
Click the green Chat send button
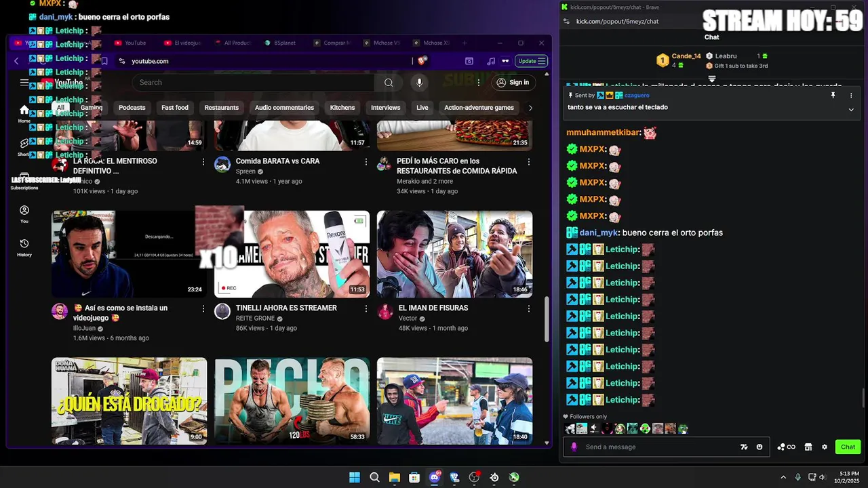[x=848, y=447]
